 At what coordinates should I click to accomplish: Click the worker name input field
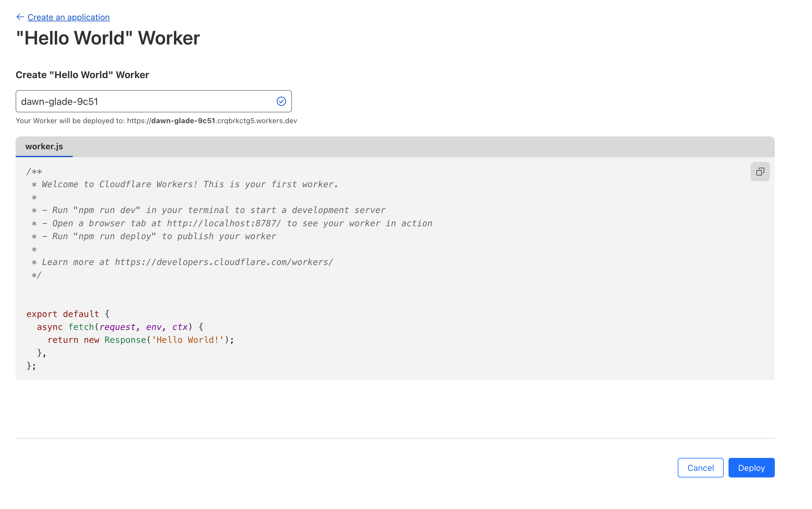pyautogui.click(x=145, y=101)
